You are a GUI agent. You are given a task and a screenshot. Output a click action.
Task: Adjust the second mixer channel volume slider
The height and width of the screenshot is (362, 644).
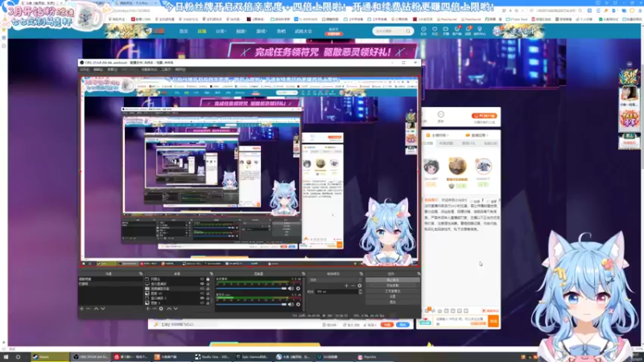coord(251,304)
